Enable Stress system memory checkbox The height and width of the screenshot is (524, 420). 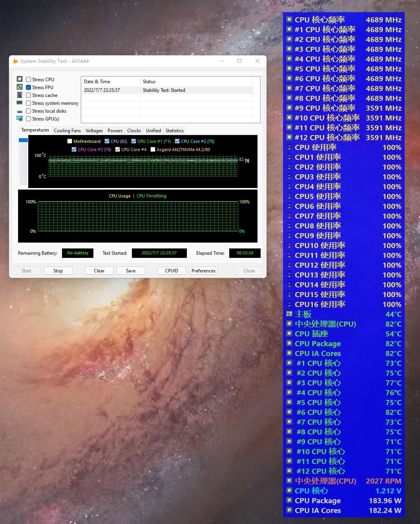pos(29,103)
